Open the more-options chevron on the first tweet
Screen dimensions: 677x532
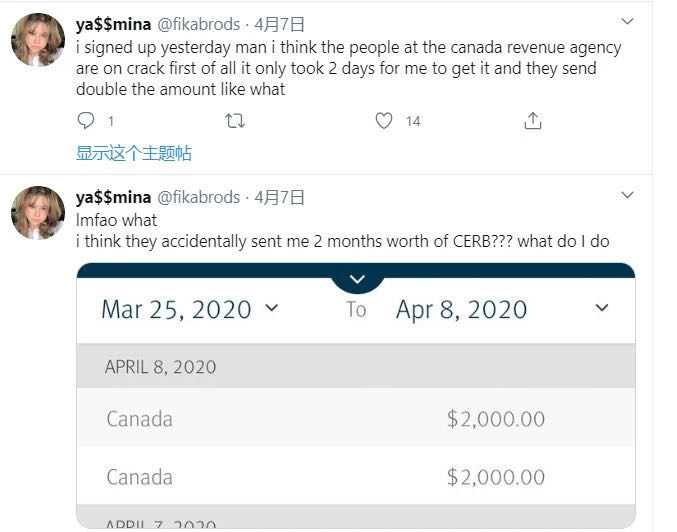(x=627, y=22)
